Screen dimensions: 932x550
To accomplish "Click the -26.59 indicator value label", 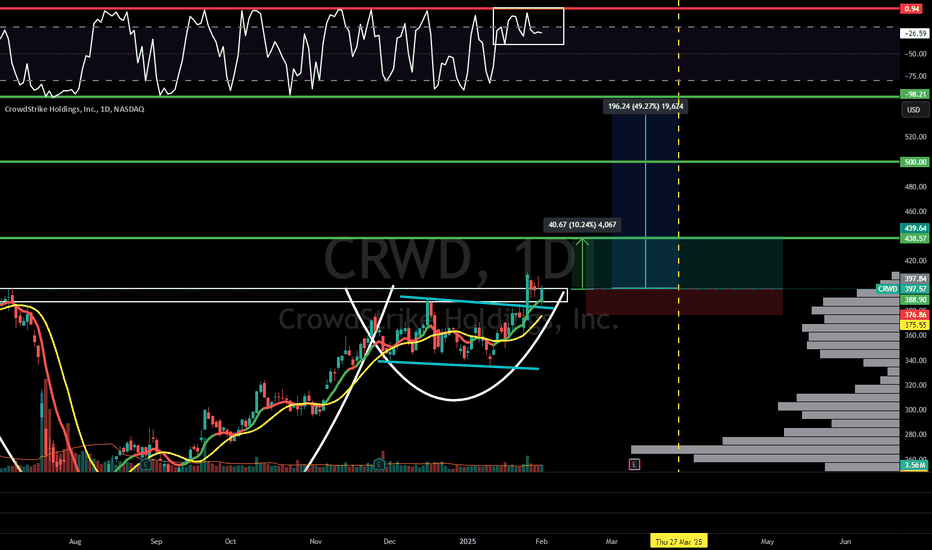I will 914,34.
